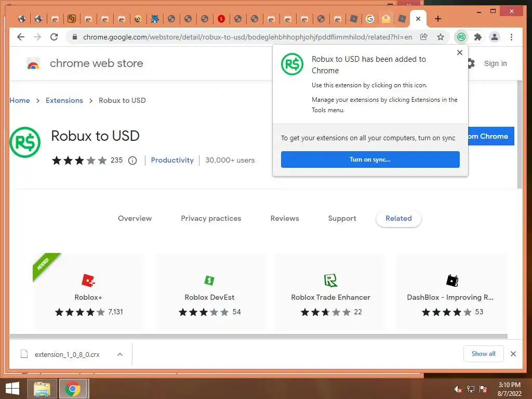
Task: Click the forward navigation arrow
Action: coord(37,37)
